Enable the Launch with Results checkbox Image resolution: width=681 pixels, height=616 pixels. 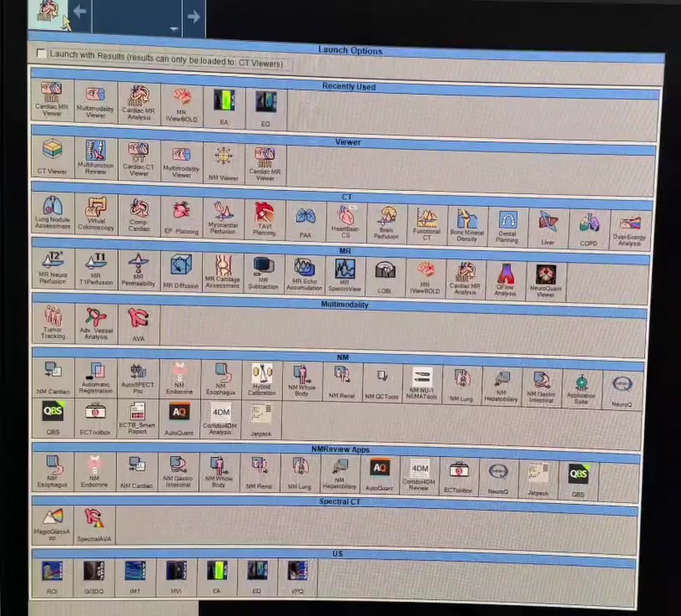41,54
